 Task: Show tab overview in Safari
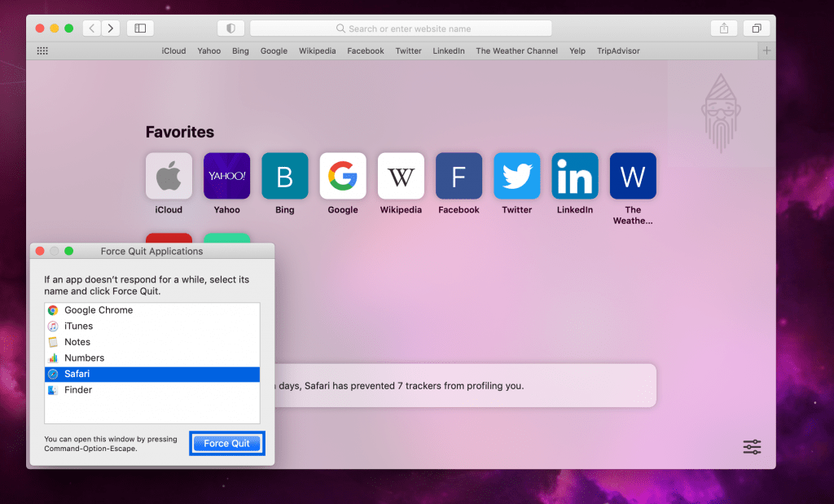(757, 28)
